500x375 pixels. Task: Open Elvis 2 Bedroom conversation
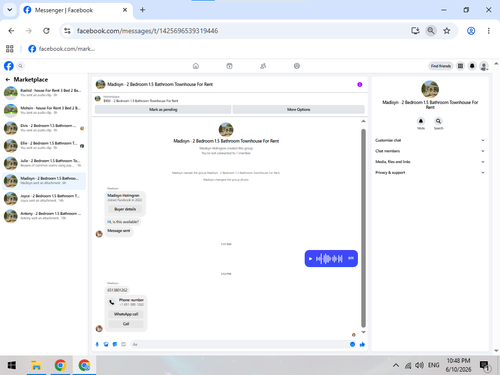(x=44, y=128)
